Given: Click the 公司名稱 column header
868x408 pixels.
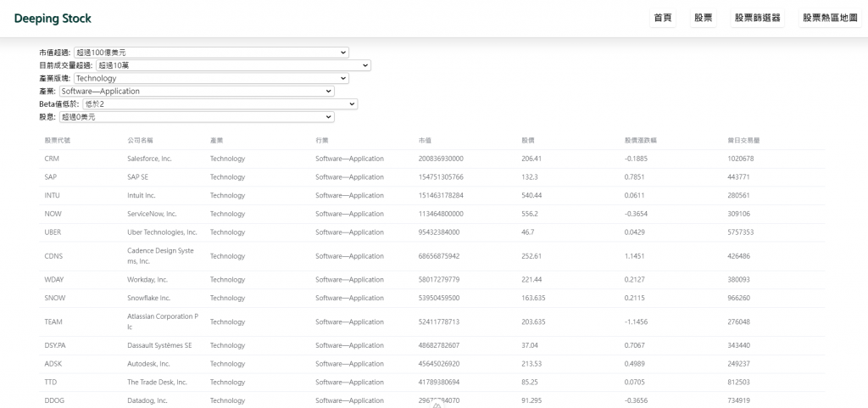Looking at the screenshot, I should (x=141, y=140).
